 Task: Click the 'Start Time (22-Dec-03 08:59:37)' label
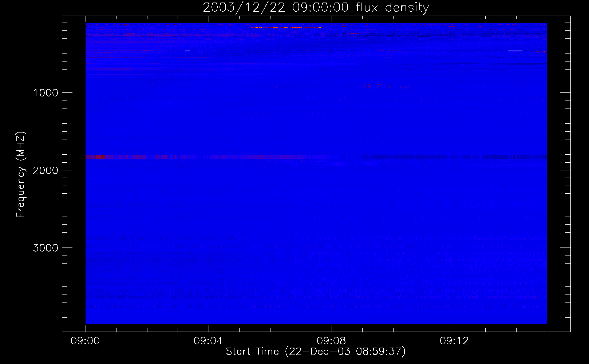[316, 351]
